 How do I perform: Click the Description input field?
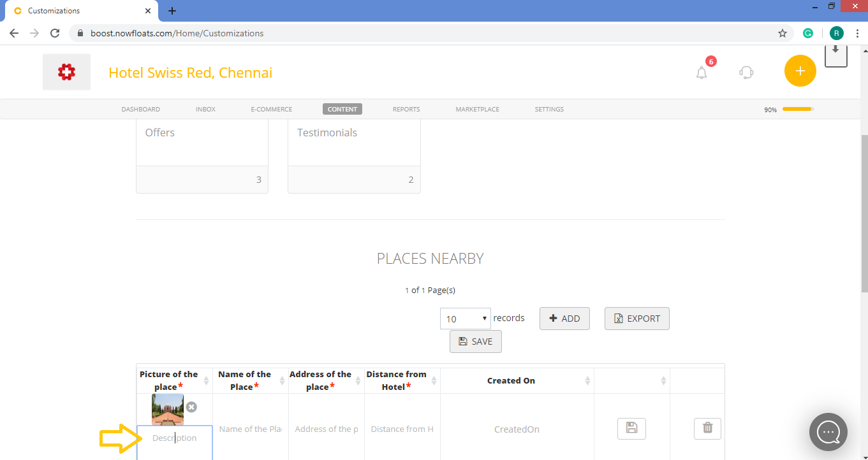tap(174, 438)
